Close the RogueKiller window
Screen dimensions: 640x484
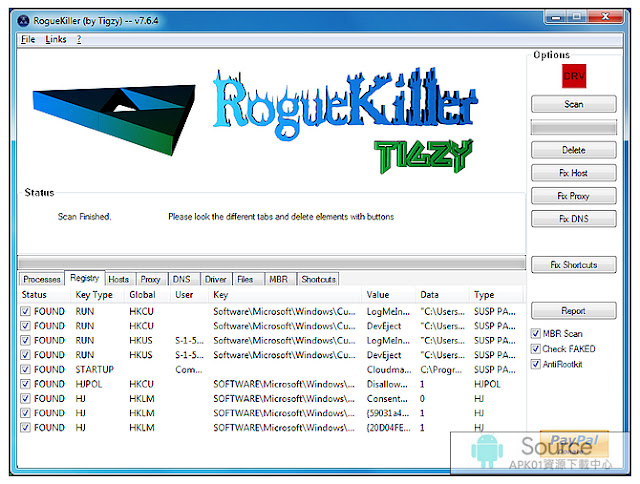[605, 17]
